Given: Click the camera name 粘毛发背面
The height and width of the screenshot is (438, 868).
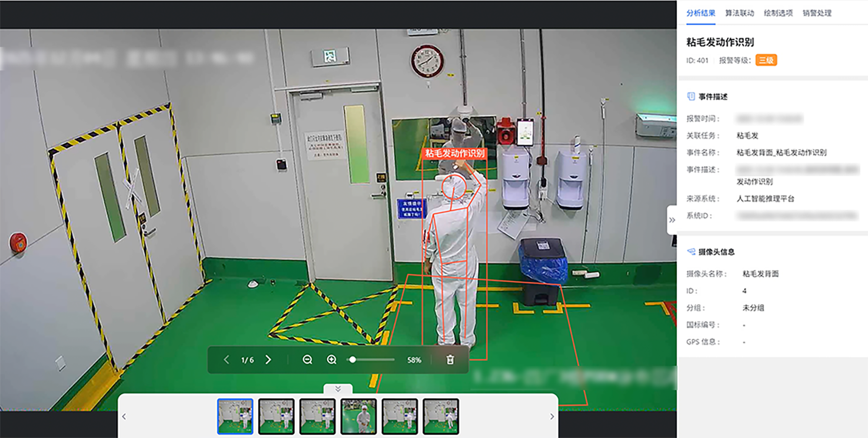Looking at the screenshot, I should [761, 274].
